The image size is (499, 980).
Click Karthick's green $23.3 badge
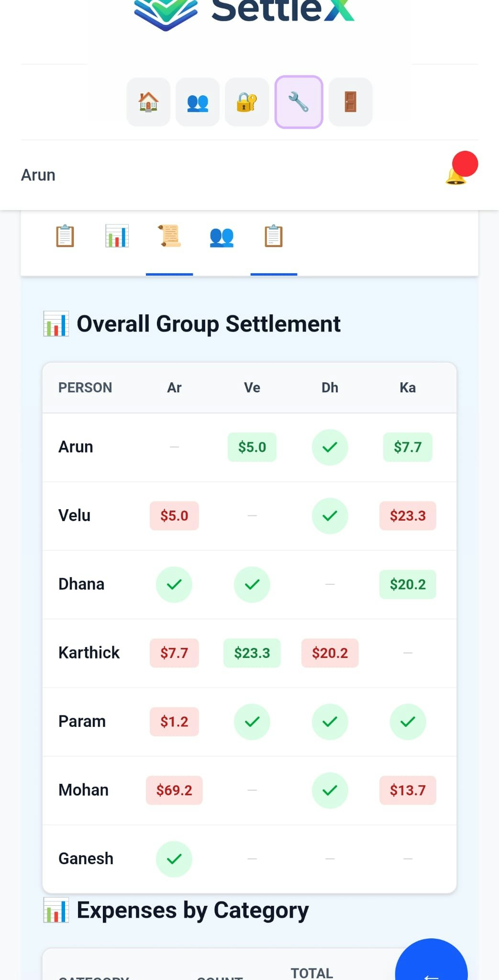[x=252, y=653]
